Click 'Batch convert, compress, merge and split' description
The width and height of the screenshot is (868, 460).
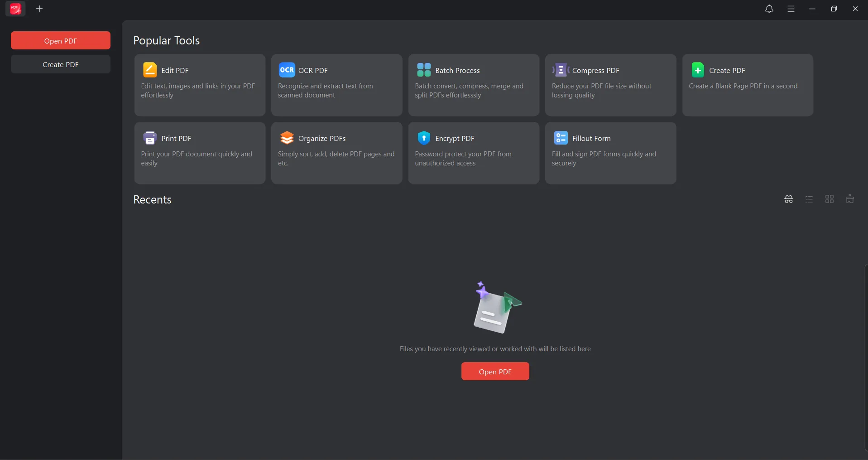pos(469,91)
